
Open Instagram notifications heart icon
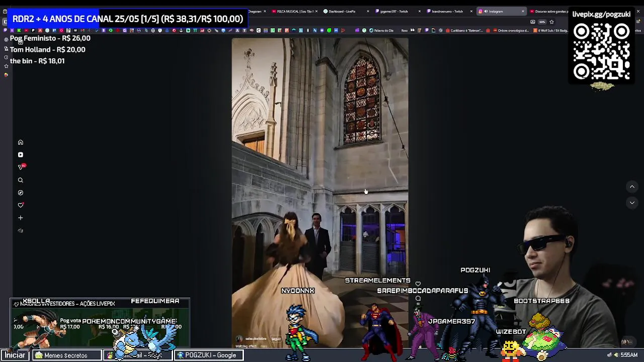click(x=21, y=205)
